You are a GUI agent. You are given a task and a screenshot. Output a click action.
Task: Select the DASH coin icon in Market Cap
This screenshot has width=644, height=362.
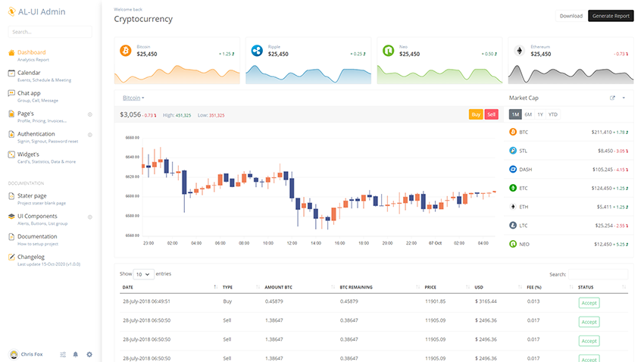513,170
